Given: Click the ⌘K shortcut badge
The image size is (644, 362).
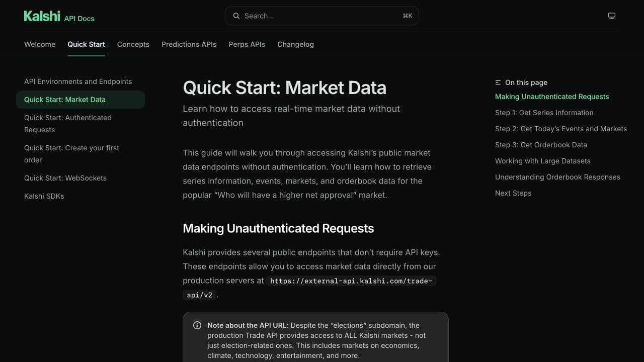Looking at the screenshot, I should click(408, 16).
